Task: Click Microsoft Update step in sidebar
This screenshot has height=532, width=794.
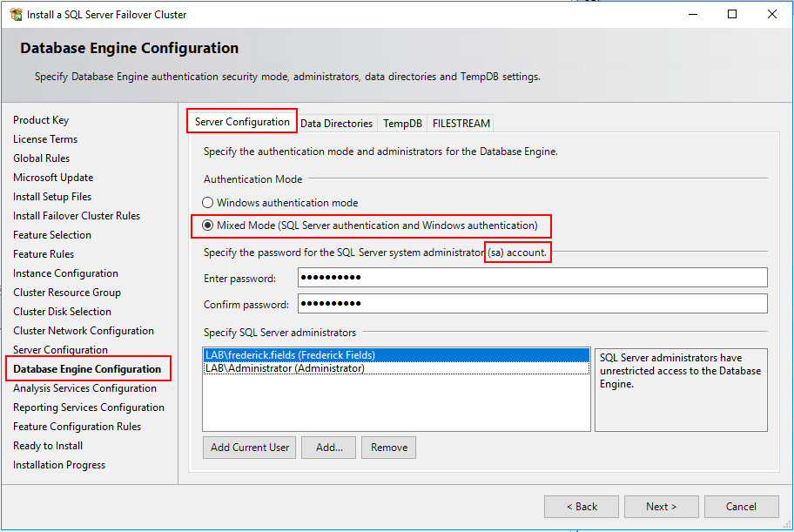Action: [x=53, y=178]
